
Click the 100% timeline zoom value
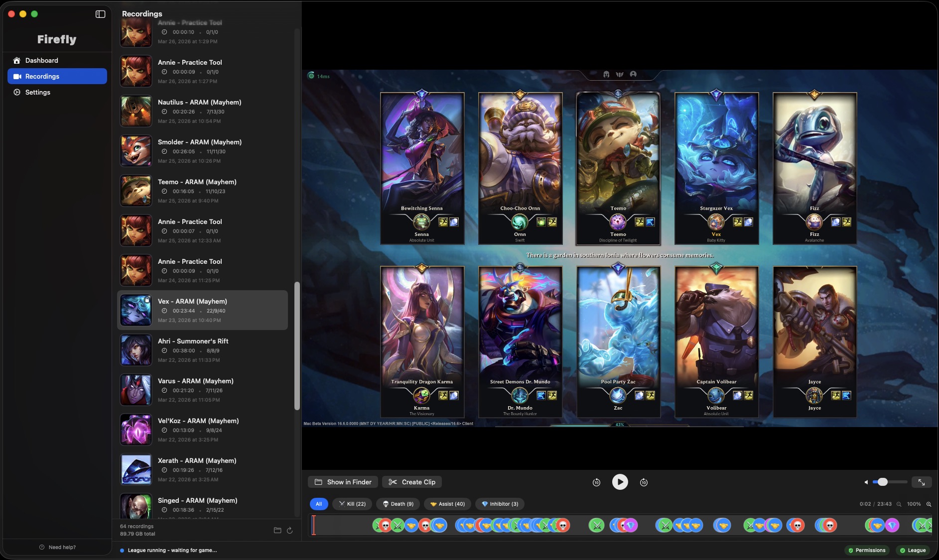click(x=914, y=504)
